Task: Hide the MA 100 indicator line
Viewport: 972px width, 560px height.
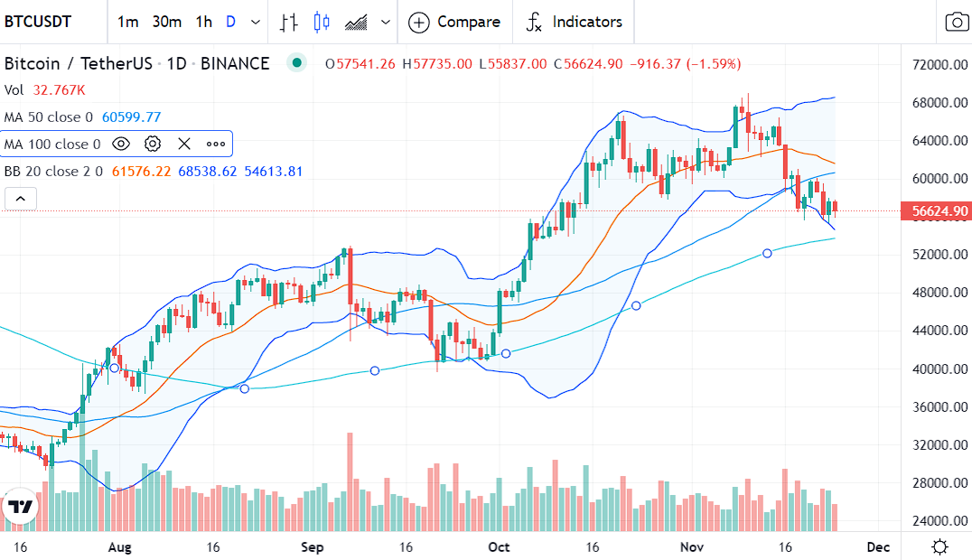Action: pos(121,144)
